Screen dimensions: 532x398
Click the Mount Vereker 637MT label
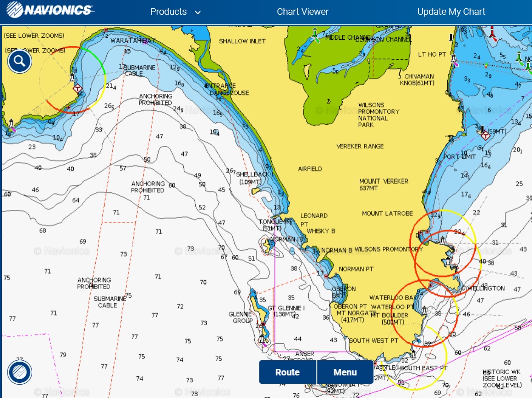[384, 185]
